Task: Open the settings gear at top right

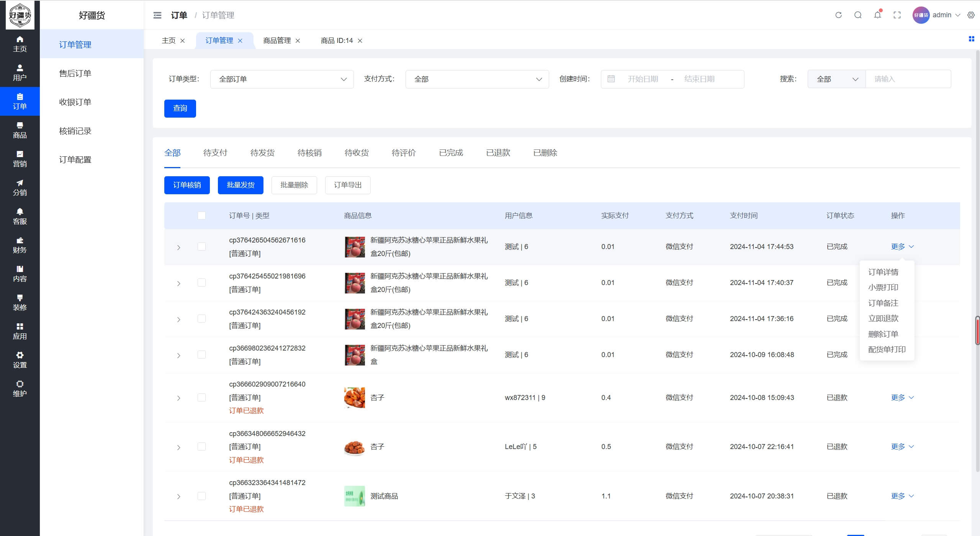Action: tap(970, 15)
